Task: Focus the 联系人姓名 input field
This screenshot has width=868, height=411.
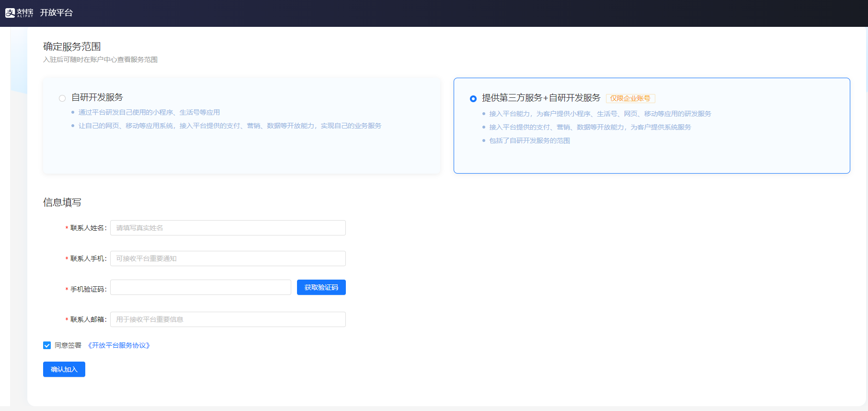Action: 228,228
